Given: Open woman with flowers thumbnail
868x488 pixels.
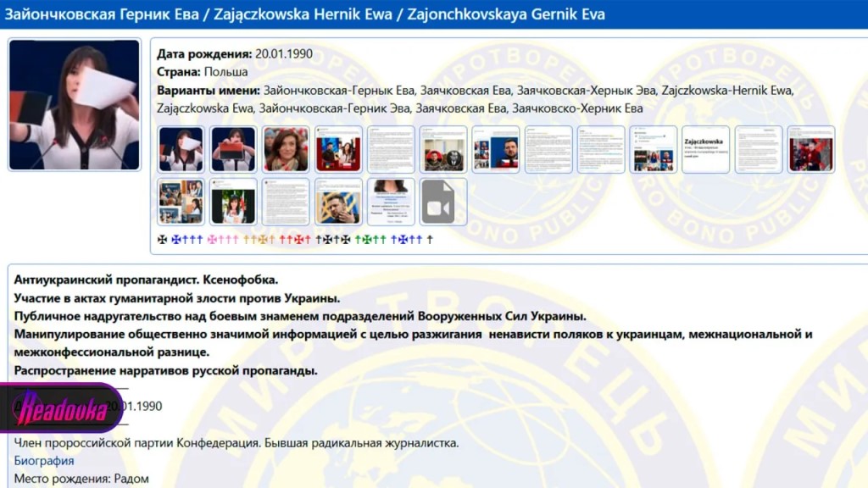Looking at the screenshot, I should pos(234,202).
